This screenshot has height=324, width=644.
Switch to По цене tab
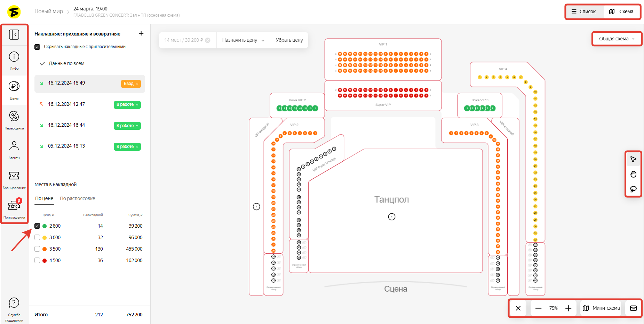click(44, 198)
